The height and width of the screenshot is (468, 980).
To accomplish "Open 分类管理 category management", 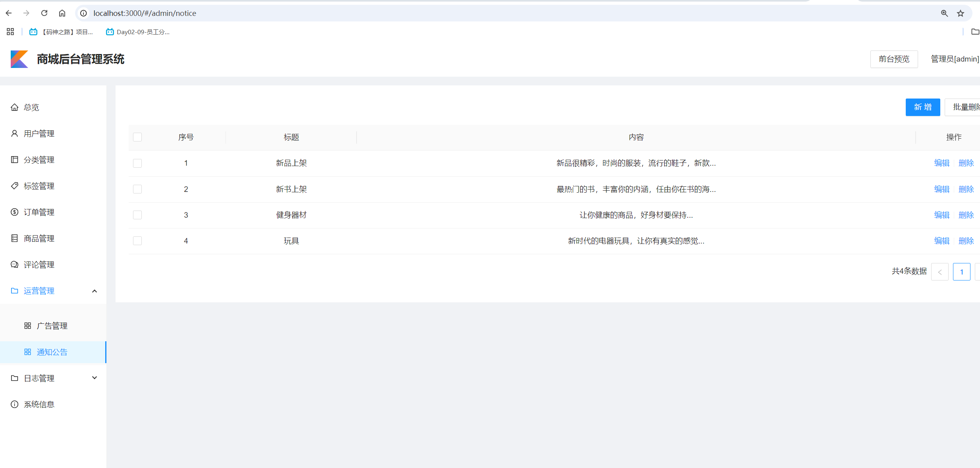I will (39, 159).
